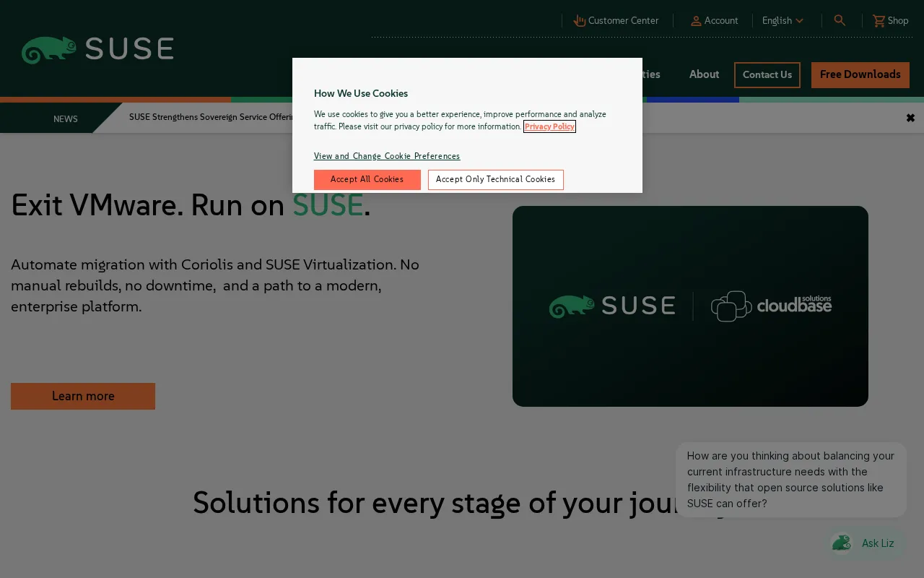Click the search magnifier icon

pyautogui.click(x=840, y=20)
